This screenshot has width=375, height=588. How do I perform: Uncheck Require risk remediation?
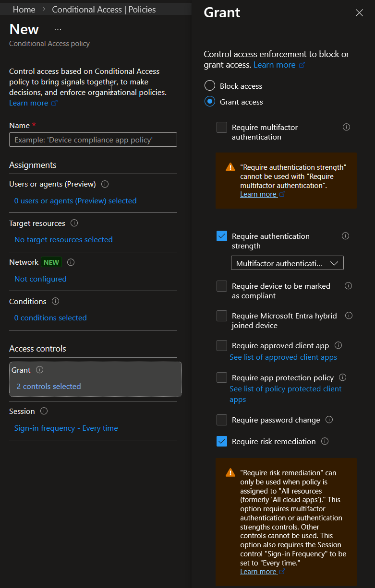coord(222,441)
